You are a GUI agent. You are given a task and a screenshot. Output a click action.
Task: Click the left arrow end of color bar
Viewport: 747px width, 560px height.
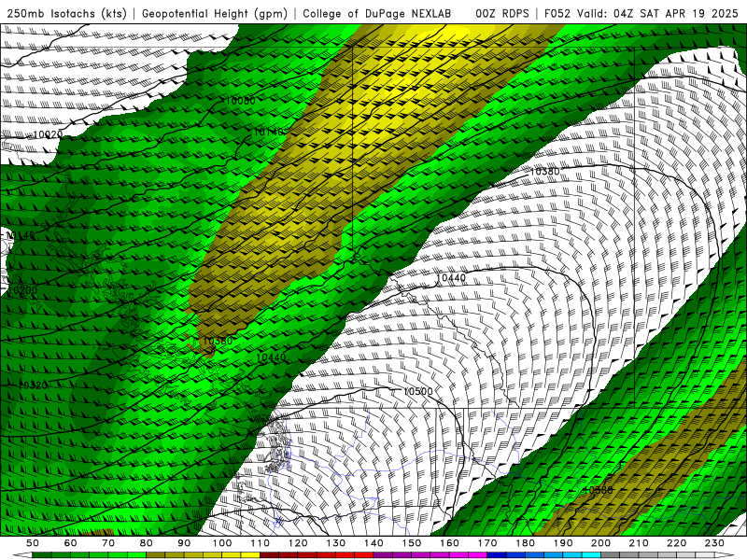click(x=22, y=555)
